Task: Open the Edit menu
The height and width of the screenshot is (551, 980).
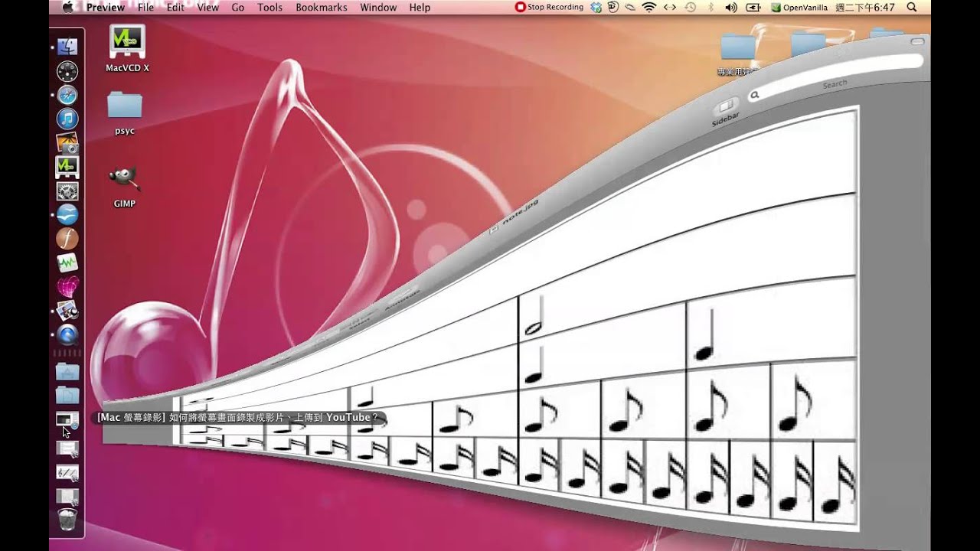Action: point(175,7)
